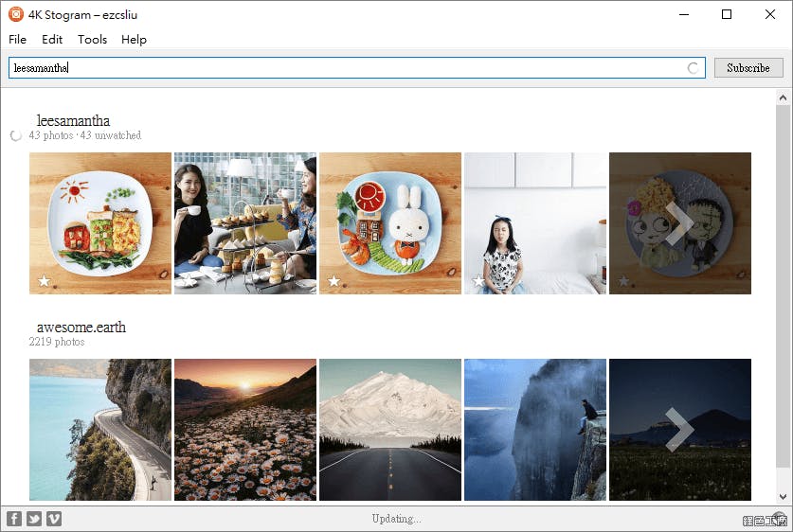The height and width of the screenshot is (532, 793).
Task: Toggle star on the cartoon faces plate photo
Action: click(x=623, y=281)
